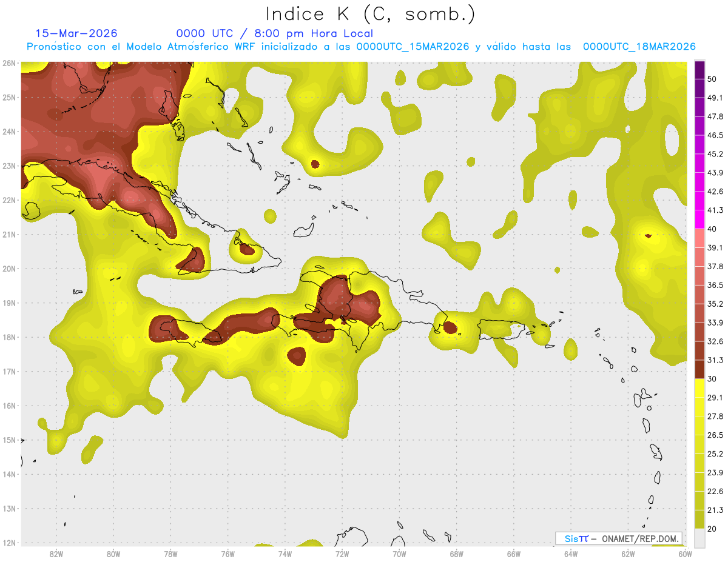Click the "30" color scale label

point(712,379)
